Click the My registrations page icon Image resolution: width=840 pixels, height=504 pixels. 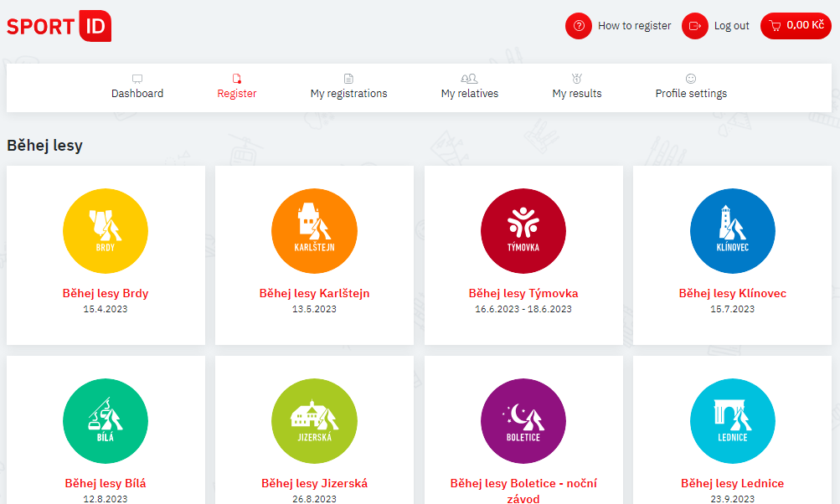tap(348, 79)
